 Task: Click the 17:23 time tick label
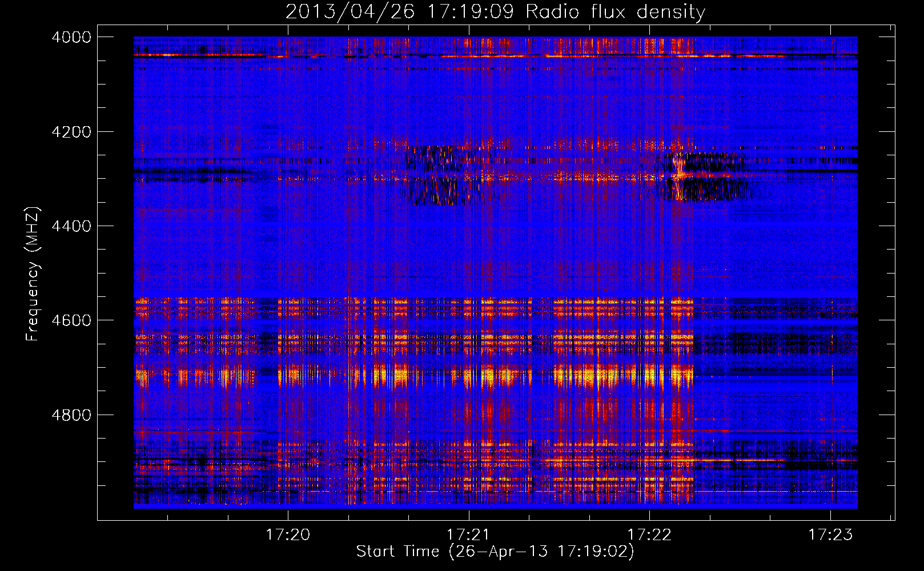click(830, 534)
